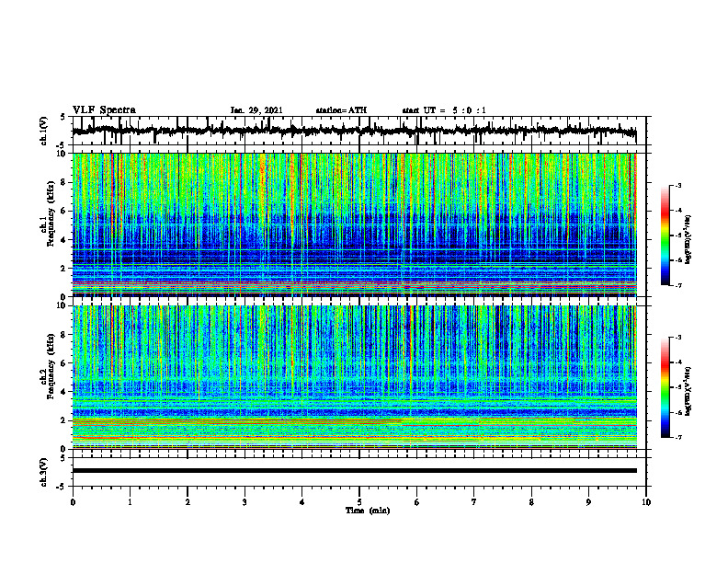Click time axis tick label "3"
The width and height of the screenshot is (728, 563).
[245, 502]
